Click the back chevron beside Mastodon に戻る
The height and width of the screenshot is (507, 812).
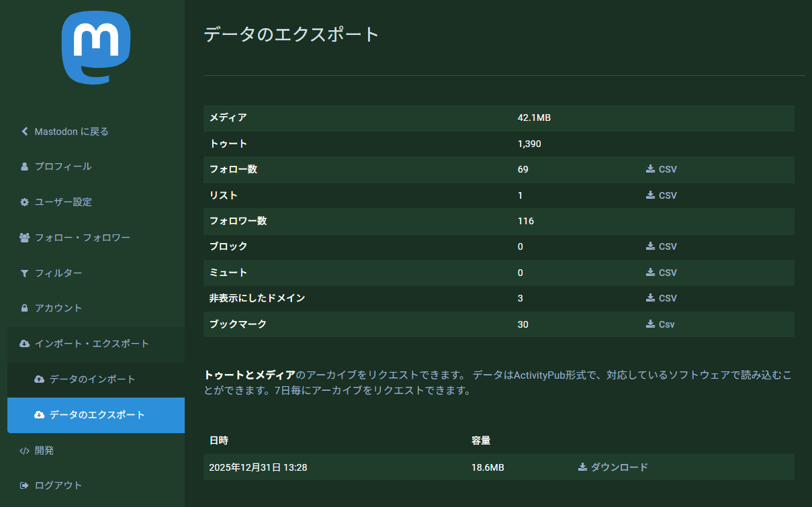(25, 132)
